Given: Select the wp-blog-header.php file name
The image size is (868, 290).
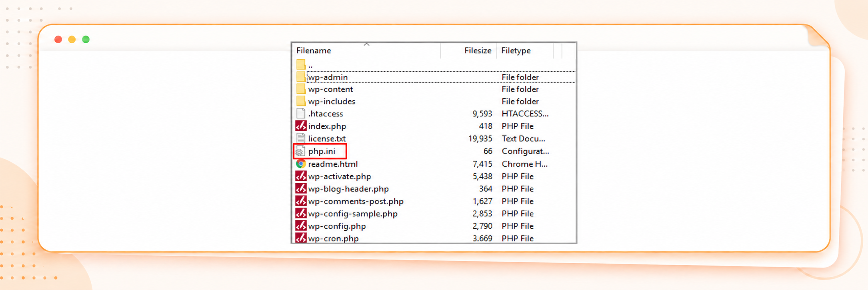Looking at the screenshot, I should 348,189.
